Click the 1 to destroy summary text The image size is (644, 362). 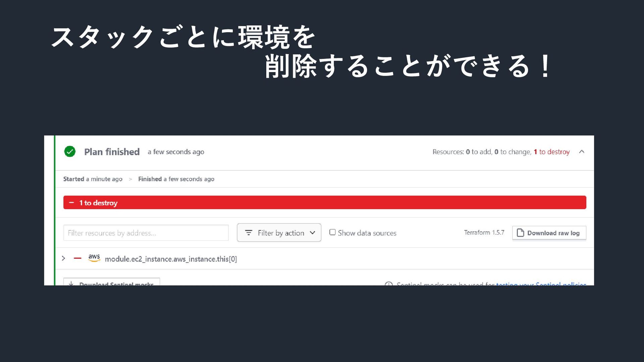[551, 152]
